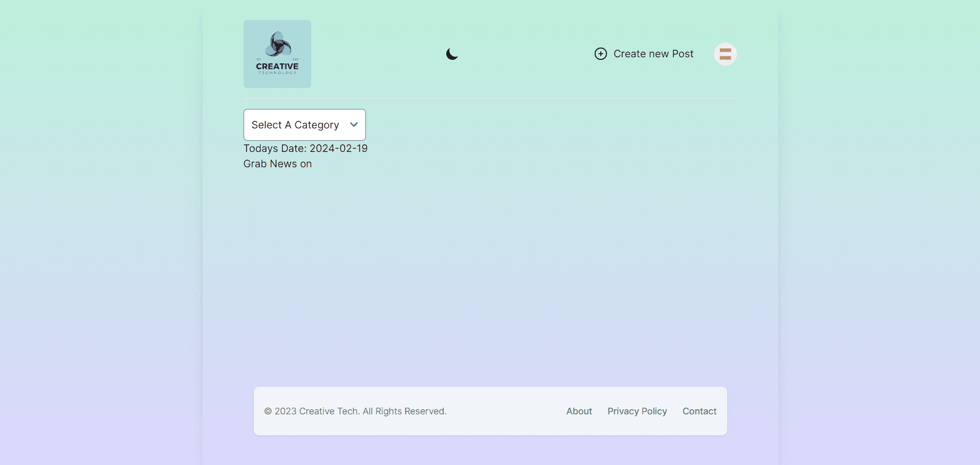Click the plus circle icon
The height and width of the screenshot is (465, 980).
(600, 54)
